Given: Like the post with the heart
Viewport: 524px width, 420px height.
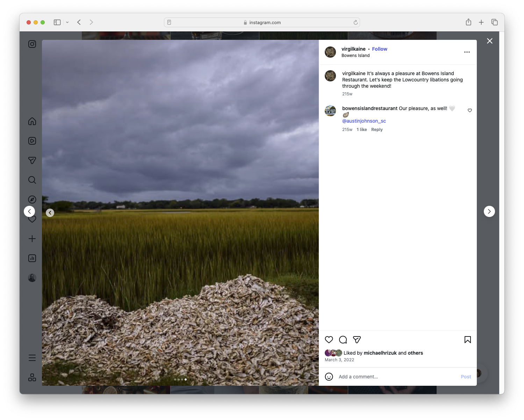Looking at the screenshot, I should pos(329,340).
